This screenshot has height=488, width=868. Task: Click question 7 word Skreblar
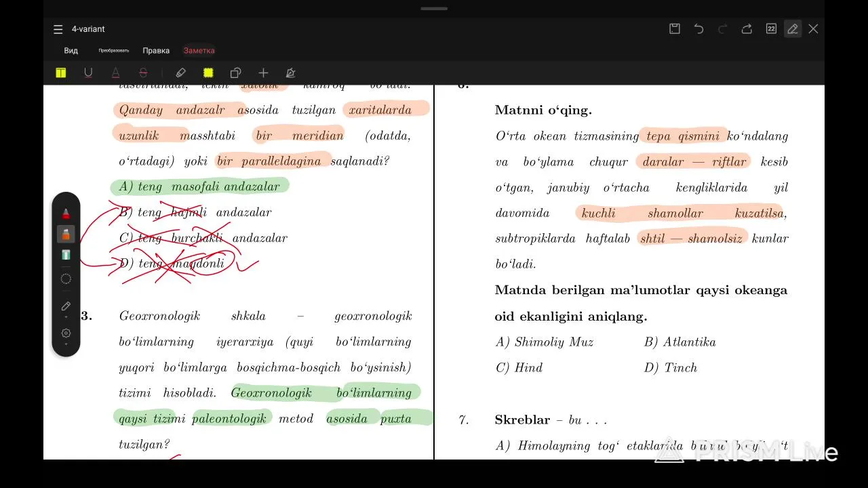coord(522,420)
